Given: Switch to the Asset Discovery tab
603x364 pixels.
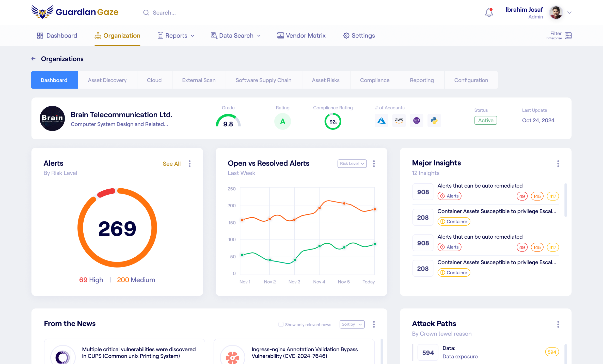Looking at the screenshot, I should 107,80.
